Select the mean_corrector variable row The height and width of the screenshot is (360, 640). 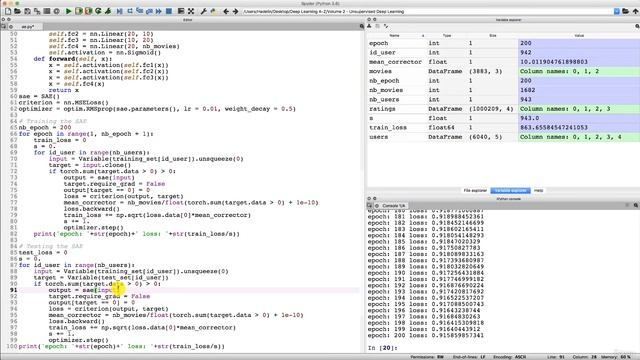pos(503,62)
